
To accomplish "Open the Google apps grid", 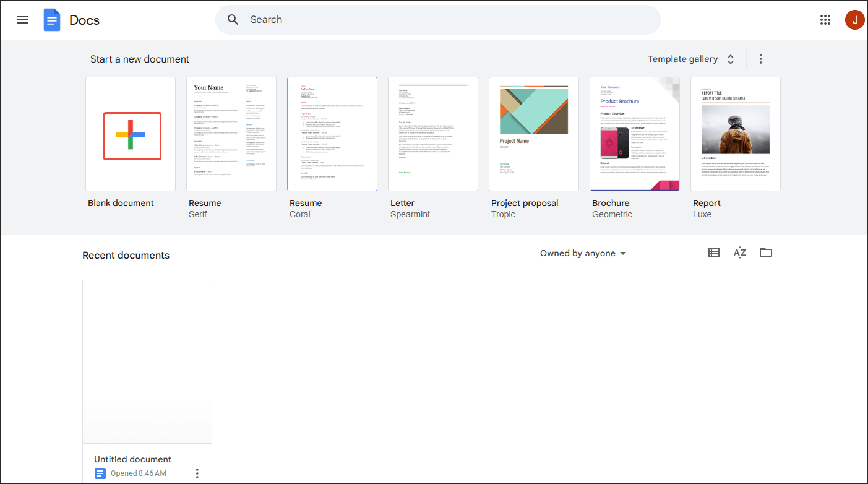I will point(825,19).
